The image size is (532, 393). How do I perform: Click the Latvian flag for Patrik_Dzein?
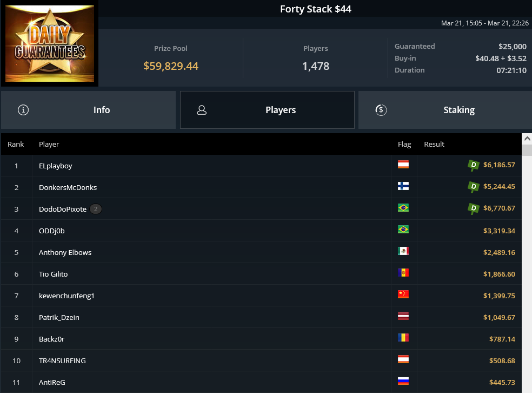tap(403, 316)
